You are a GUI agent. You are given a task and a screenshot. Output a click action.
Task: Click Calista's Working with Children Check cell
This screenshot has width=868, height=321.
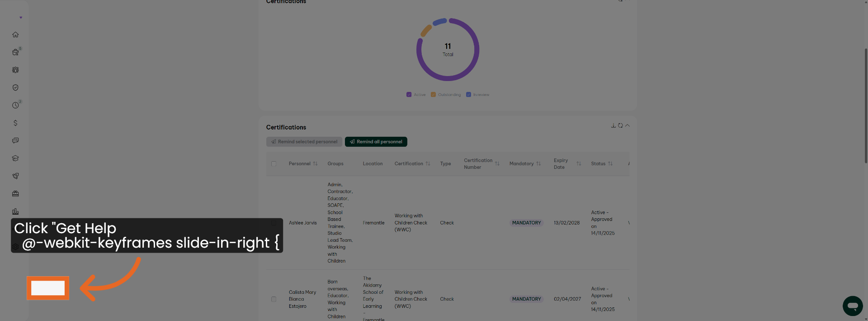[x=410, y=299]
